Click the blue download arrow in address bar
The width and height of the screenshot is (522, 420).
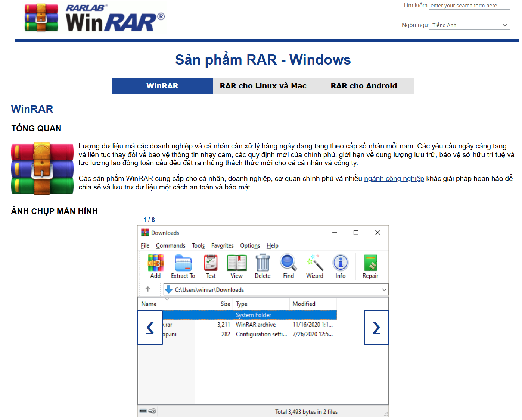click(169, 289)
